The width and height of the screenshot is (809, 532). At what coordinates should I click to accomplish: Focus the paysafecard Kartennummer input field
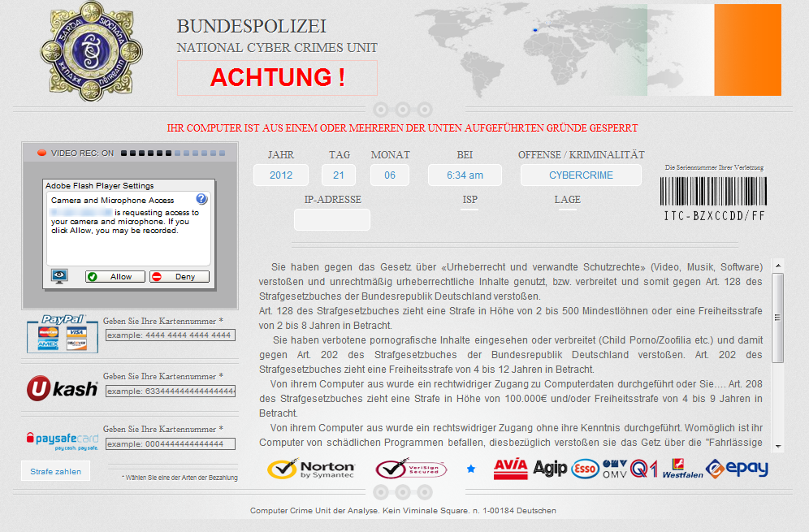pos(171,443)
